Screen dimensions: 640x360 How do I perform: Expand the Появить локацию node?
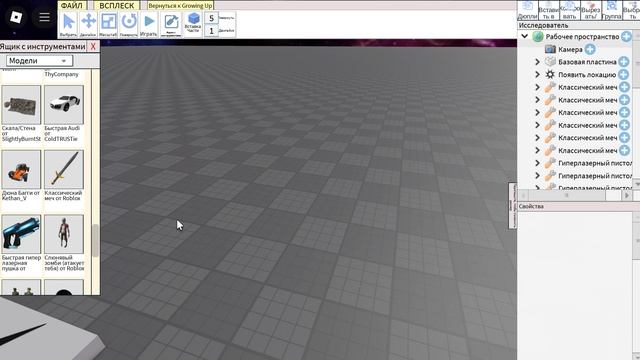[x=538, y=74]
